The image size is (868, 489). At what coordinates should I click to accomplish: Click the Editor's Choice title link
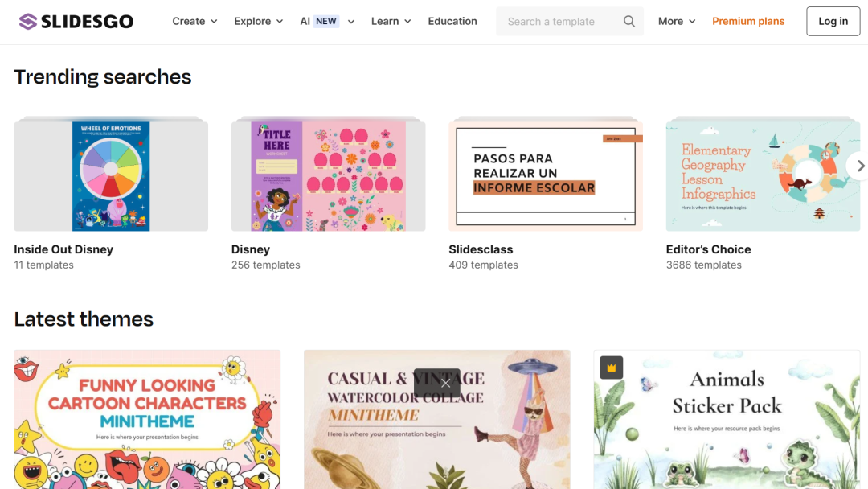[x=709, y=250]
